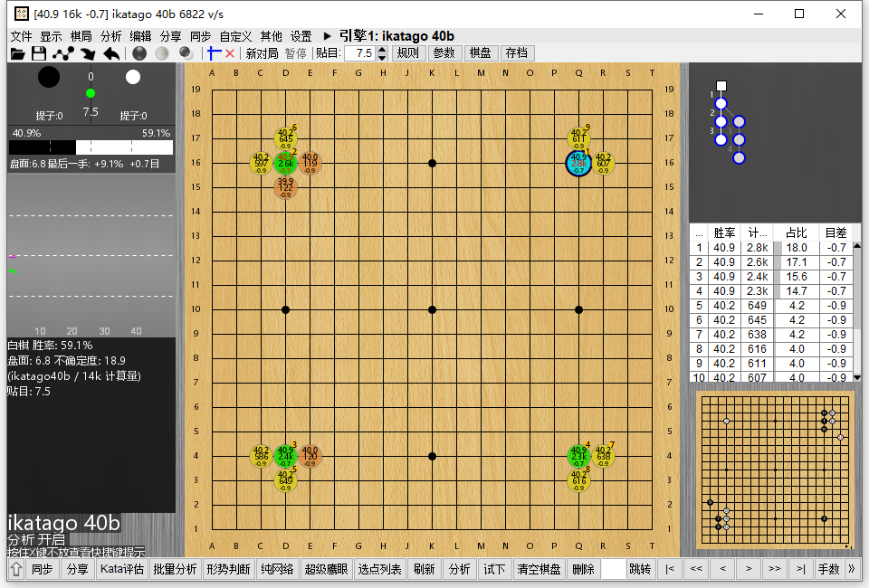869x588 pixels.
Task: Increase komi with the stepper up arrow
Action: point(380,49)
